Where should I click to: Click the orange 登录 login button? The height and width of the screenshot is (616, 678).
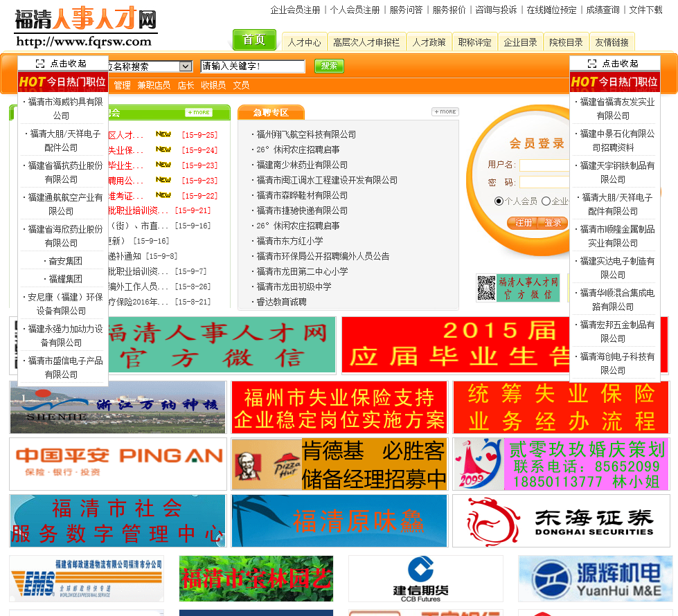click(552, 223)
